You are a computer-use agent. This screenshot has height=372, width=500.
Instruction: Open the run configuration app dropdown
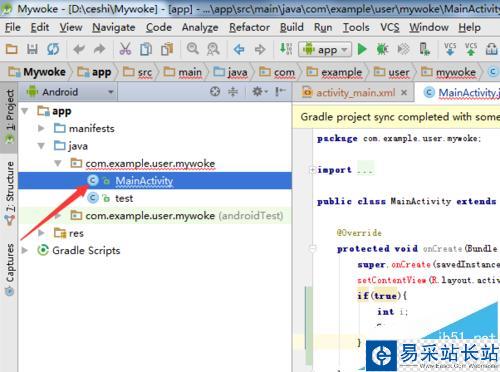[325, 50]
